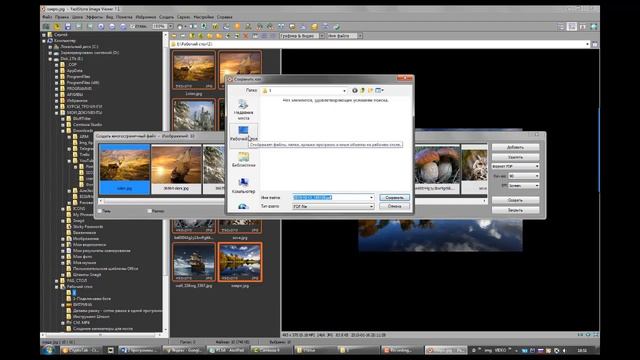Open the quality dropdown in multi-page dialog
This screenshot has width=640, height=360.
[523, 176]
